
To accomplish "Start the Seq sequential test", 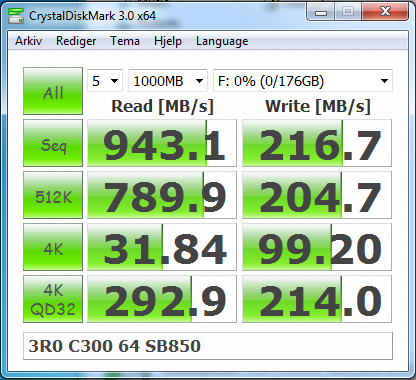I will (53, 143).
